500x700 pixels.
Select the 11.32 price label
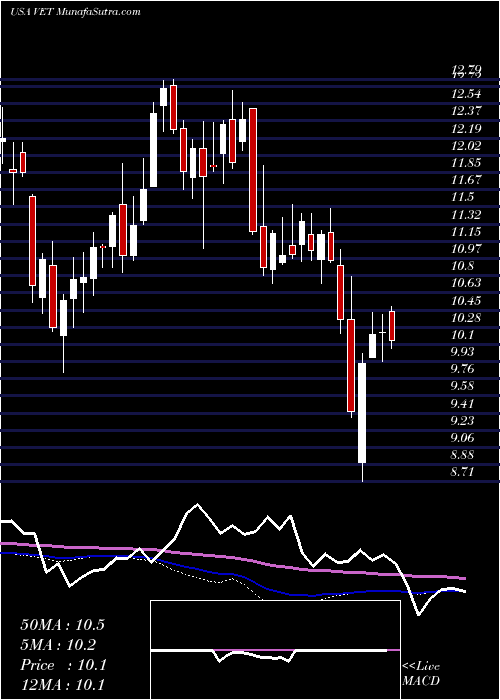[x=466, y=215]
